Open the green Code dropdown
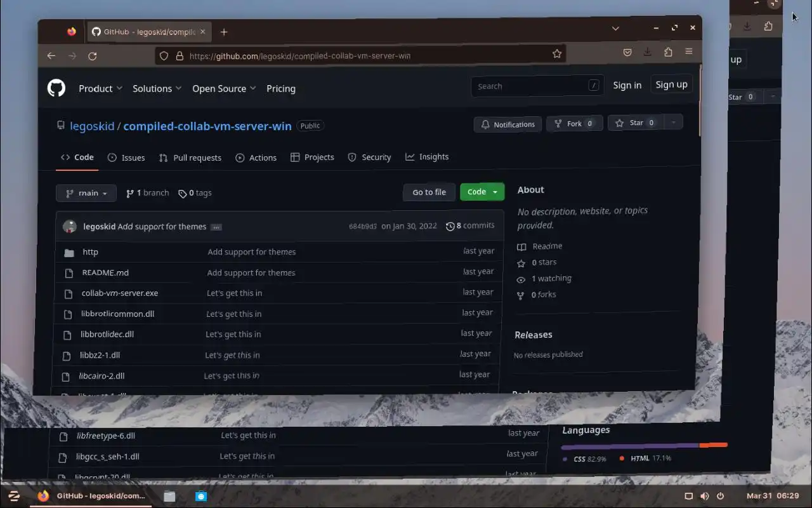The image size is (812, 508). 482,191
